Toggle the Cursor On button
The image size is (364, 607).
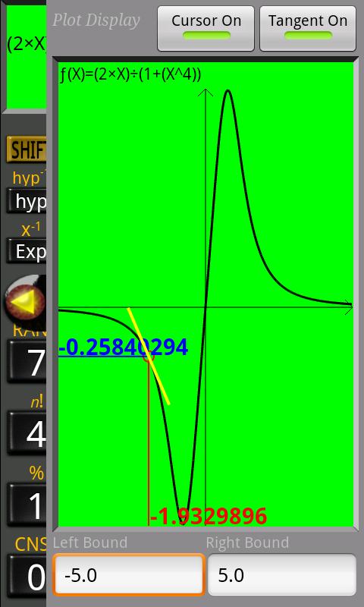(206, 28)
